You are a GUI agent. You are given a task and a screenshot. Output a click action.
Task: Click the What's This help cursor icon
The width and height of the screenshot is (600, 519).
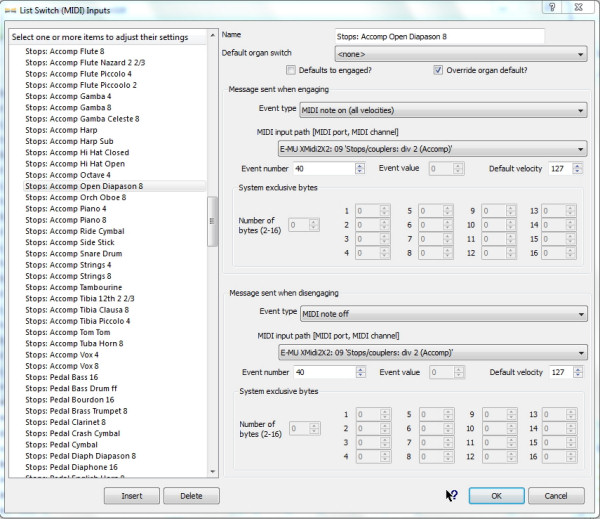(x=451, y=495)
